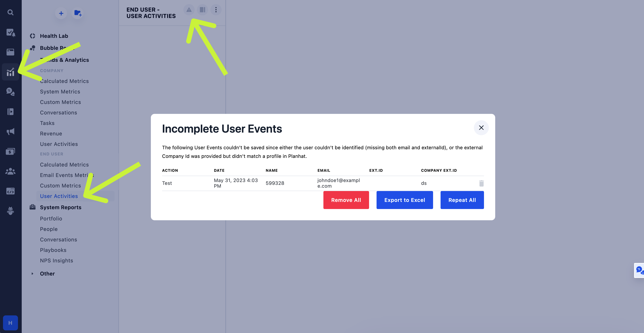Click the Health Lab icon
The height and width of the screenshot is (333, 644).
[33, 36]
